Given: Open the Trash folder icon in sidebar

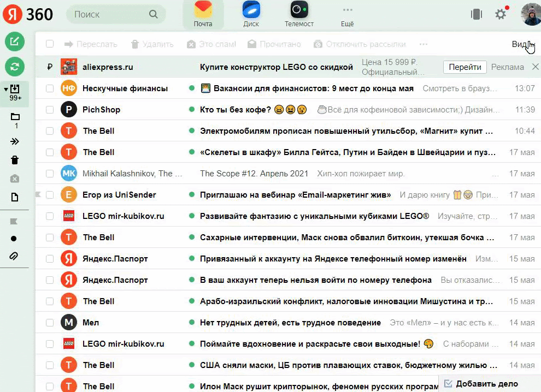Looking at the screenshot, I should click(x=15, y=160).
